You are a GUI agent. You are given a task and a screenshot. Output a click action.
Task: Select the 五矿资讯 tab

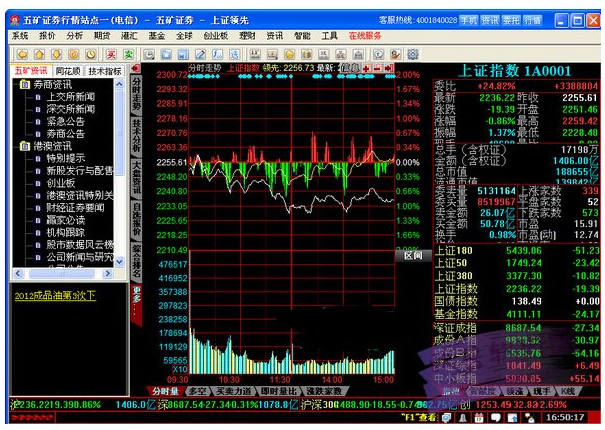(x=31, y=71)
